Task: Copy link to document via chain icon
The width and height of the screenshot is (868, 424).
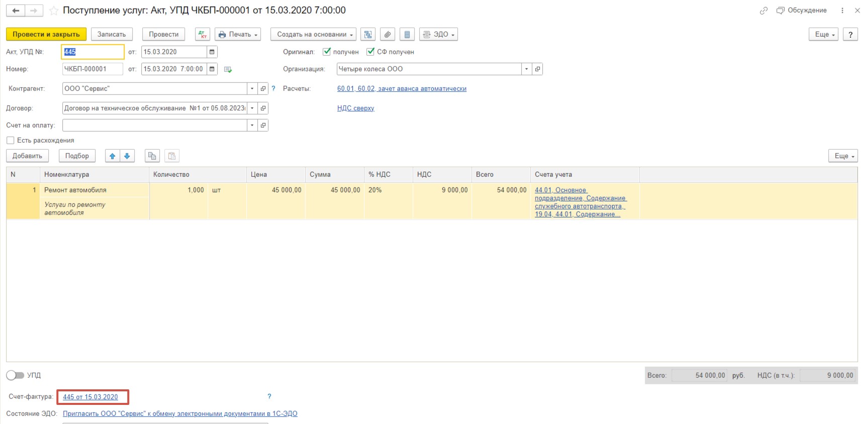Action: point(763,11)
